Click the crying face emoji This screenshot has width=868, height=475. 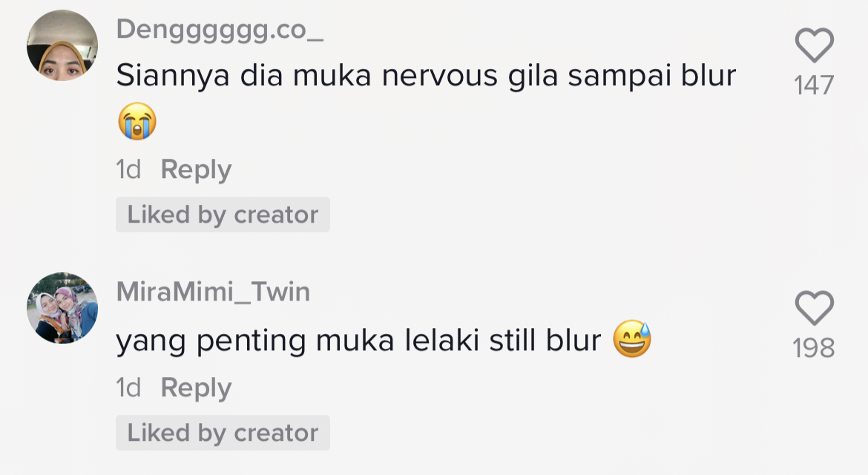click(x=137, y=121)
